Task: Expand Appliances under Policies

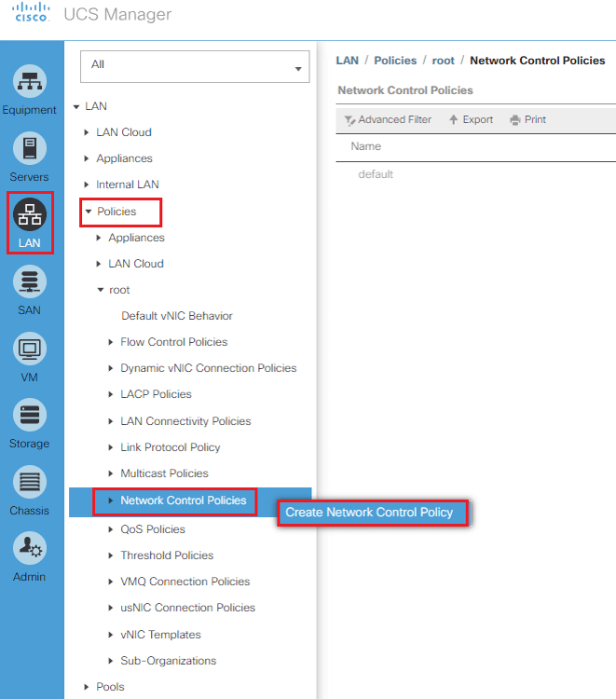Action: click(99, 238)
